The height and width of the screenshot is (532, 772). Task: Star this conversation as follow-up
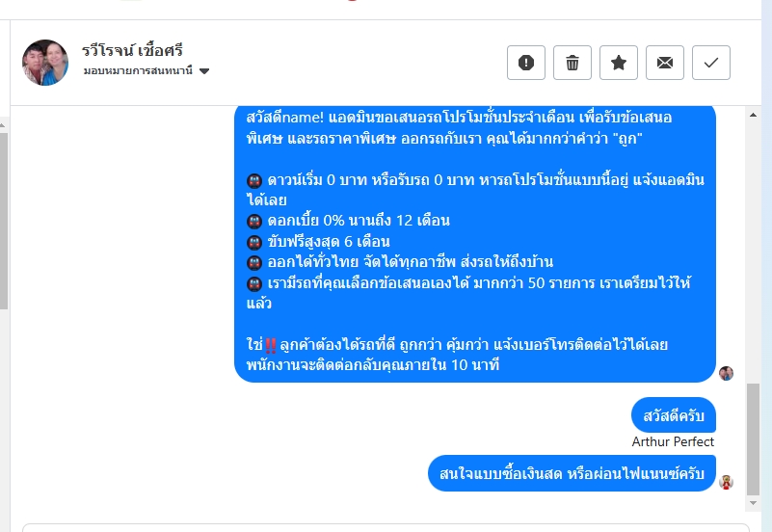(x=619, y=63)
